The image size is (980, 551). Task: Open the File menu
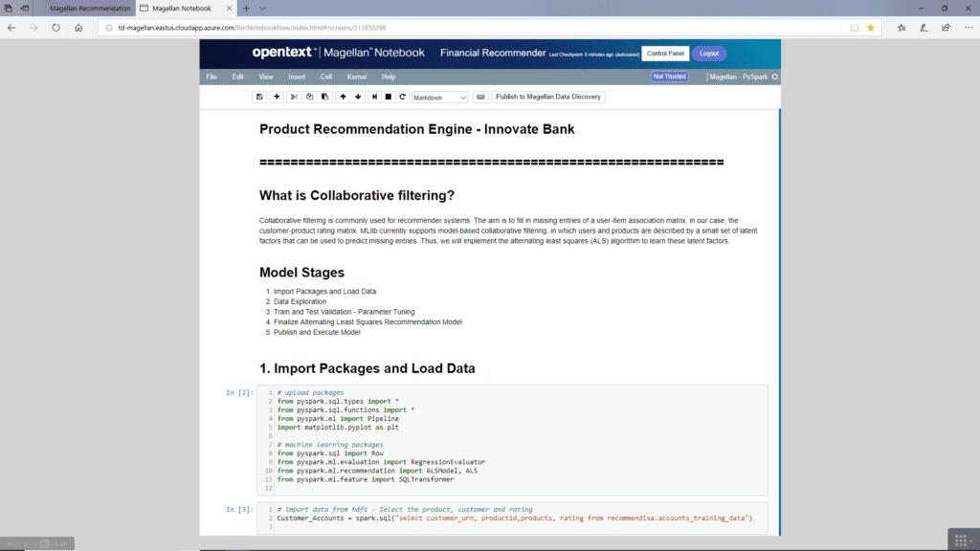[212, 77]
